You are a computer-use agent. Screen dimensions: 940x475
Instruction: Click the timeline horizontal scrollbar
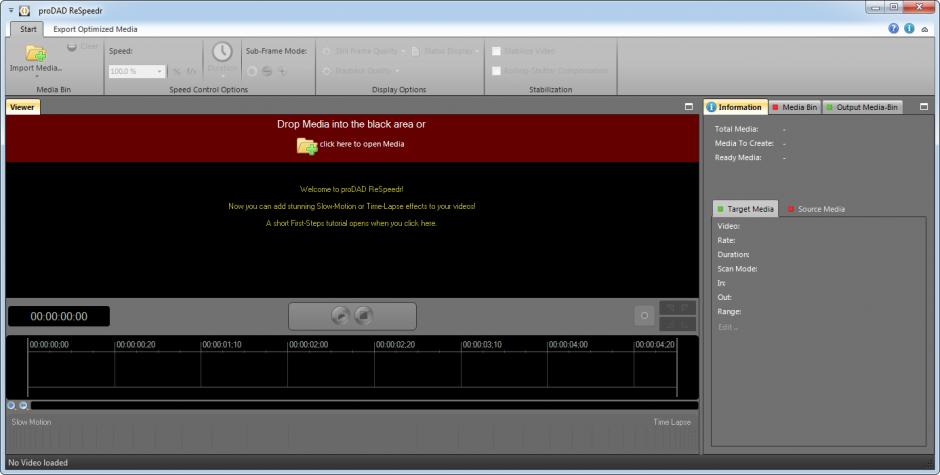click(364, 405)
